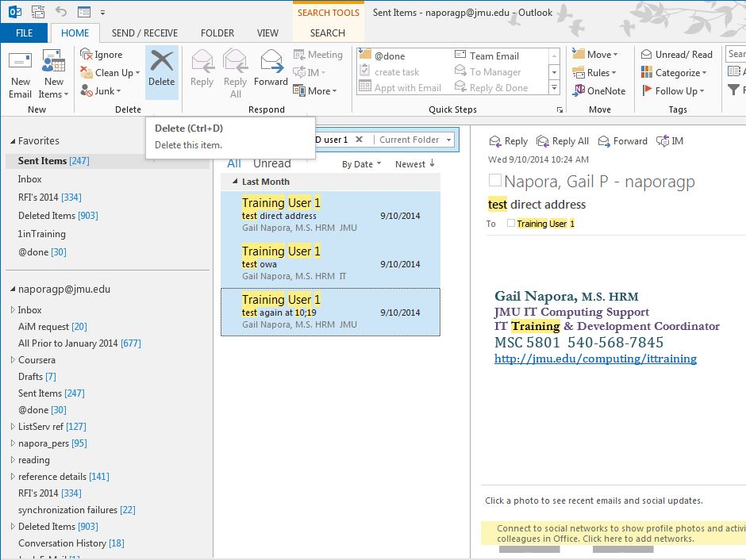Open the AiM request [20] folder

(x=52, y=327)
